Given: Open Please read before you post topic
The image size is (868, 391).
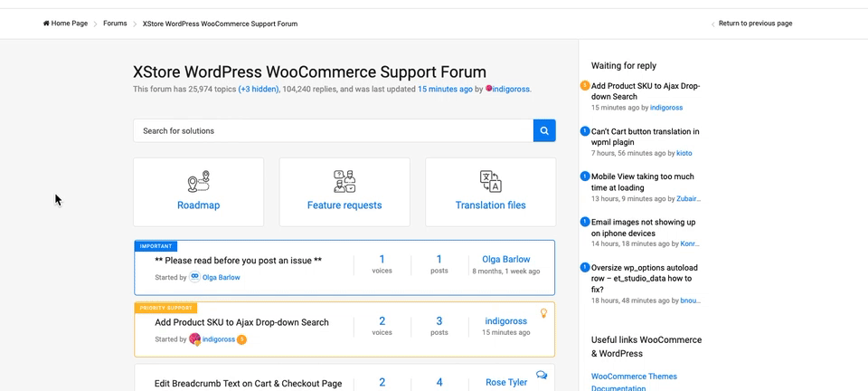Looking at the screenshot, I should (x=238, y=261).
